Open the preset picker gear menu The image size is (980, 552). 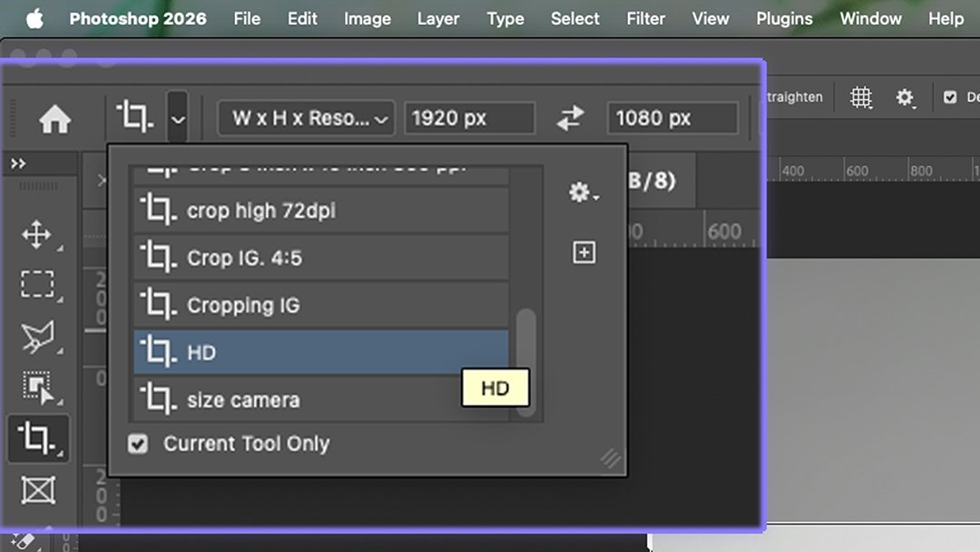pos(583,192)
